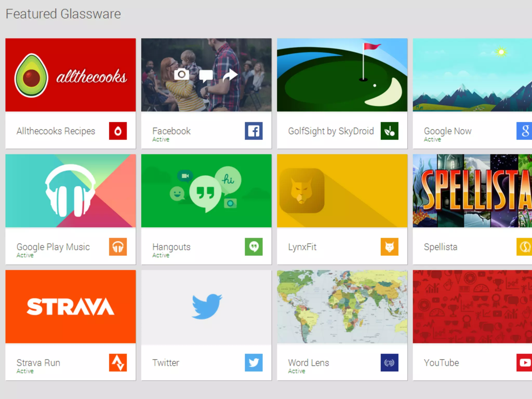The width and height of the screenshot is (532, 399).
Task: Click the Allthecooks red avocado icon
Action: click(118, 131)
